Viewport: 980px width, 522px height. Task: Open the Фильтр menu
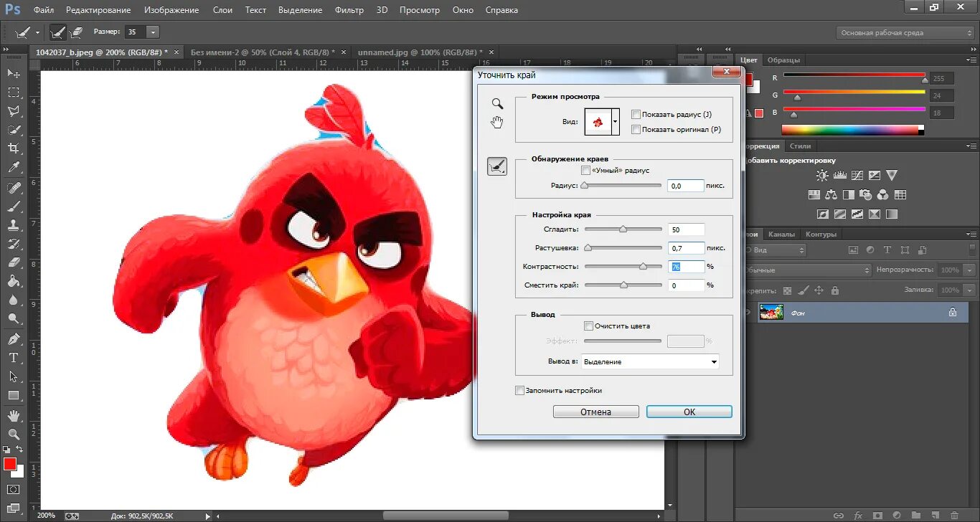(349, 10)
